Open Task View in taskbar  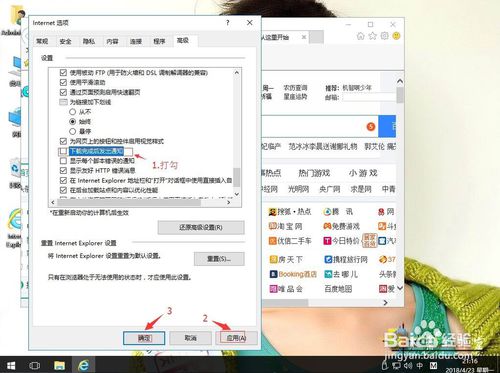(x=35, y=365)
